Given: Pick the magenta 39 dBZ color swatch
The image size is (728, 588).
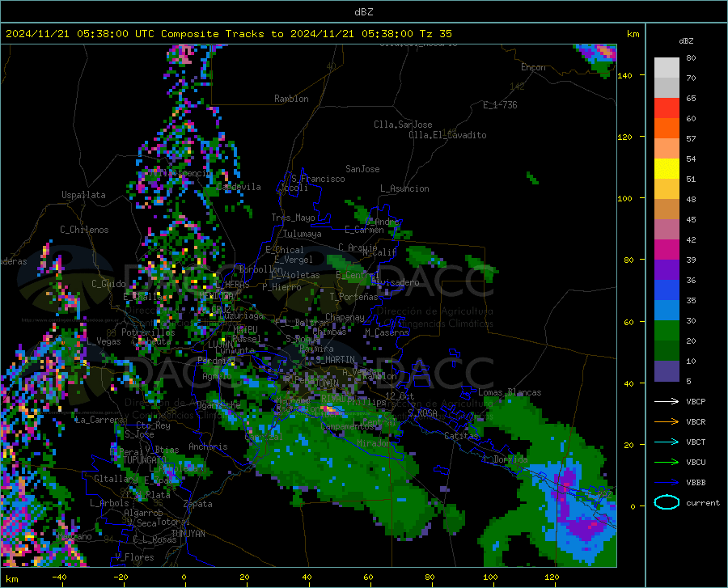Looking at the screenshot, I should coord(667,250).
